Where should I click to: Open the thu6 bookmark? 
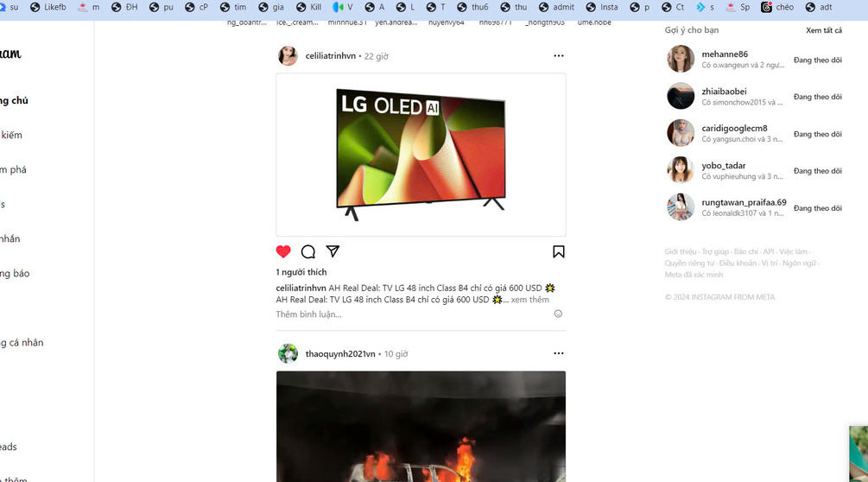(x=472, y=7)
